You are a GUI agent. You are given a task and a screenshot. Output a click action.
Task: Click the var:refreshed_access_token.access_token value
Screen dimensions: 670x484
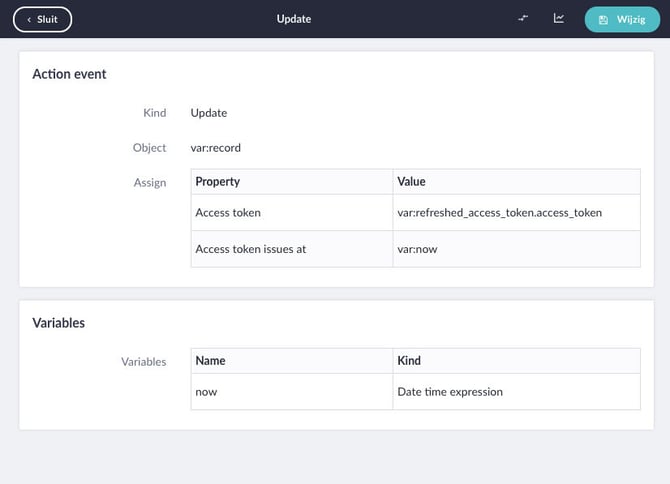tap(500, 213)
